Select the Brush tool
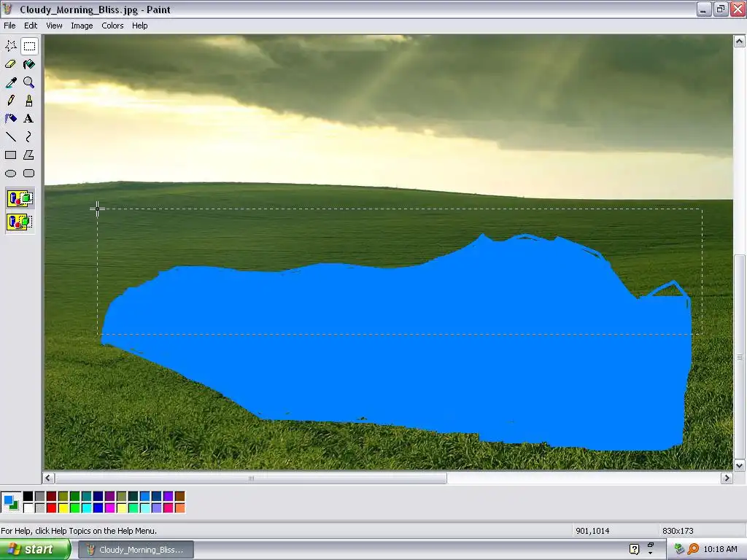 tap(29, 101)
